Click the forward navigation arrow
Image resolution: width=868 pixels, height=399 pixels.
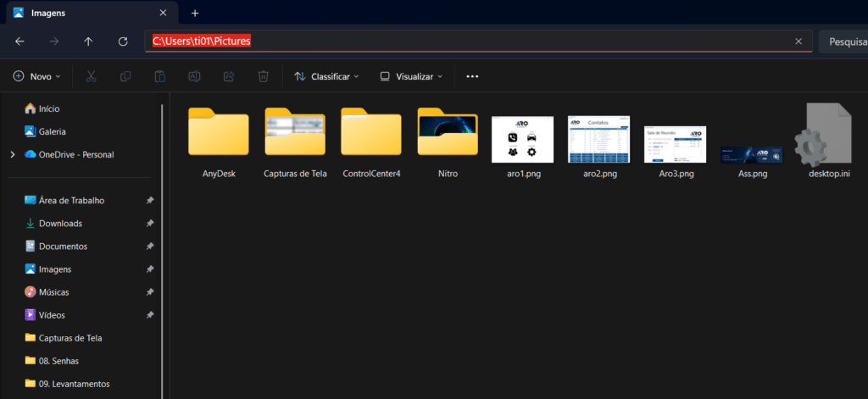[54, 42]
